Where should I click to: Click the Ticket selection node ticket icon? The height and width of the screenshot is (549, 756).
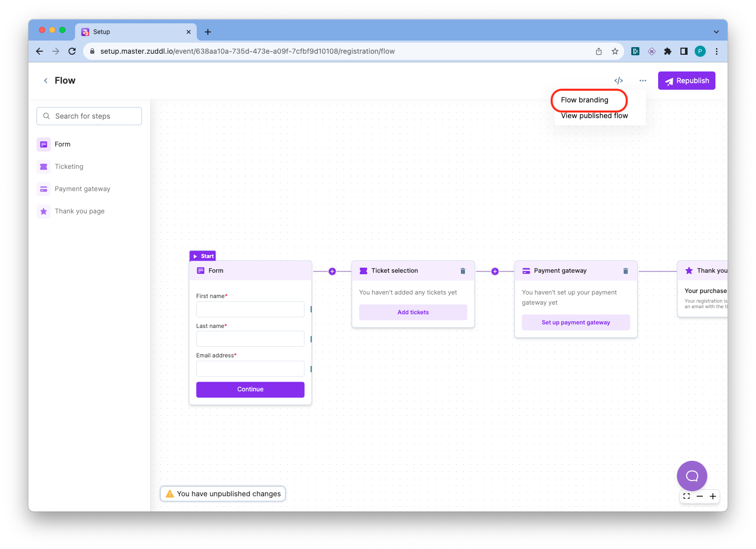click(x=364, y=271)
